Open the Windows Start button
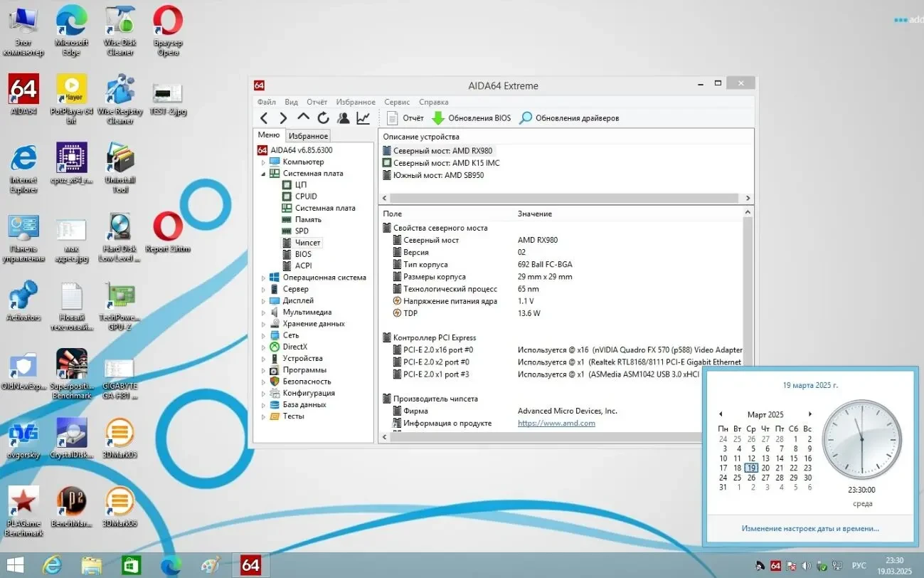This screenshot has height=578, width=924. (x=15, y=565)
